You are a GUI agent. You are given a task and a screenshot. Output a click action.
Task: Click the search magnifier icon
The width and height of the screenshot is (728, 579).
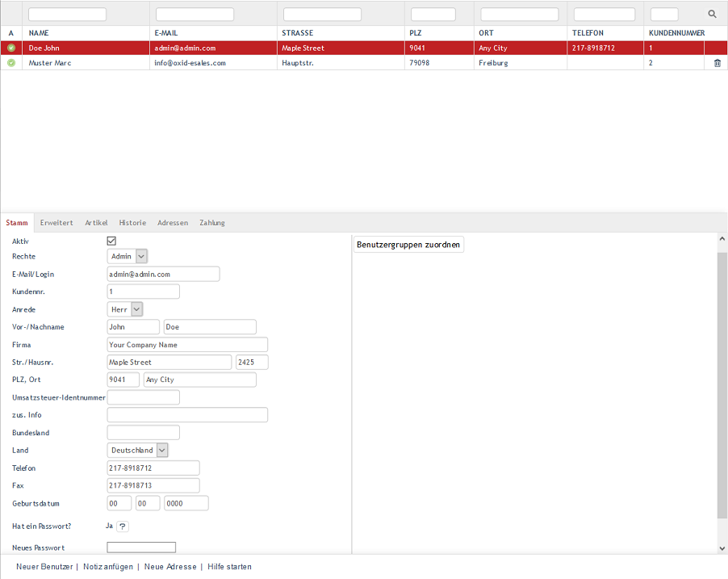tap(712, 14)
